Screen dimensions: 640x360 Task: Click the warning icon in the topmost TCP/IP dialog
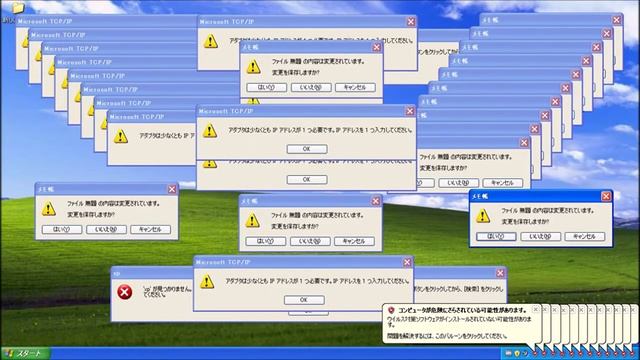[x=211, y=41]
